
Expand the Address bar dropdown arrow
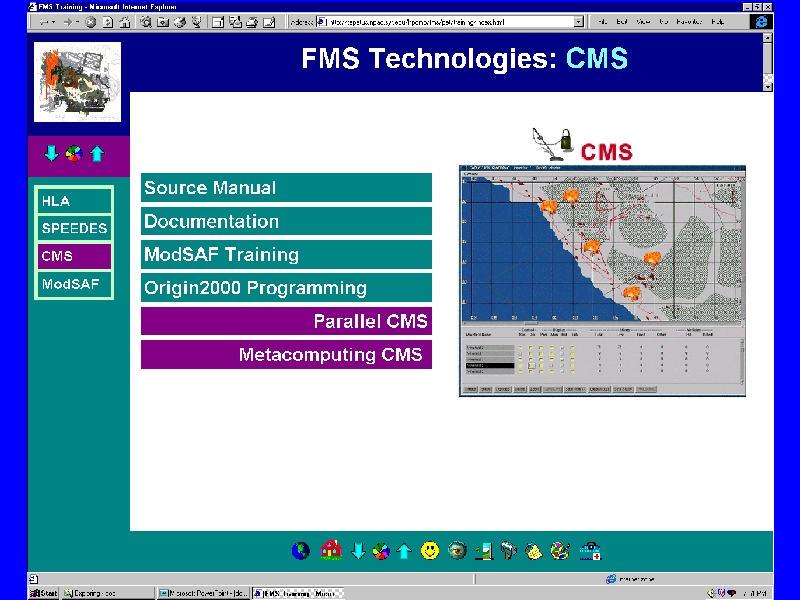(x=579, y=22)
